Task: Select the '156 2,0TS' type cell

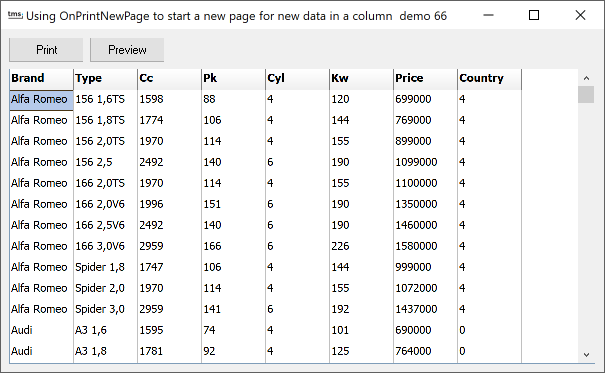Action: click(x=105, y=141)
